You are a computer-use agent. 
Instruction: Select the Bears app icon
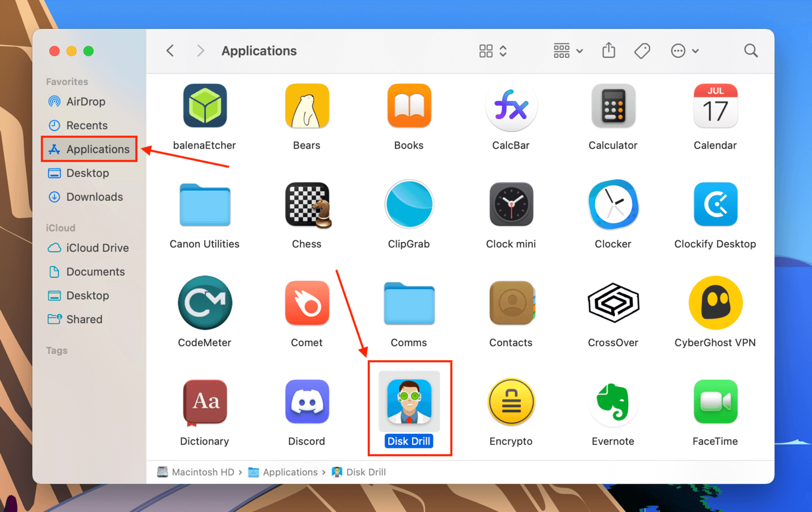coord(307,106)
